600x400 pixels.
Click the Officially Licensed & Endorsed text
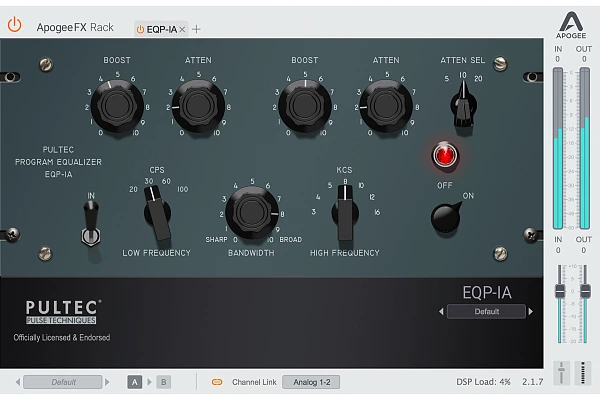tap(62, 337)
